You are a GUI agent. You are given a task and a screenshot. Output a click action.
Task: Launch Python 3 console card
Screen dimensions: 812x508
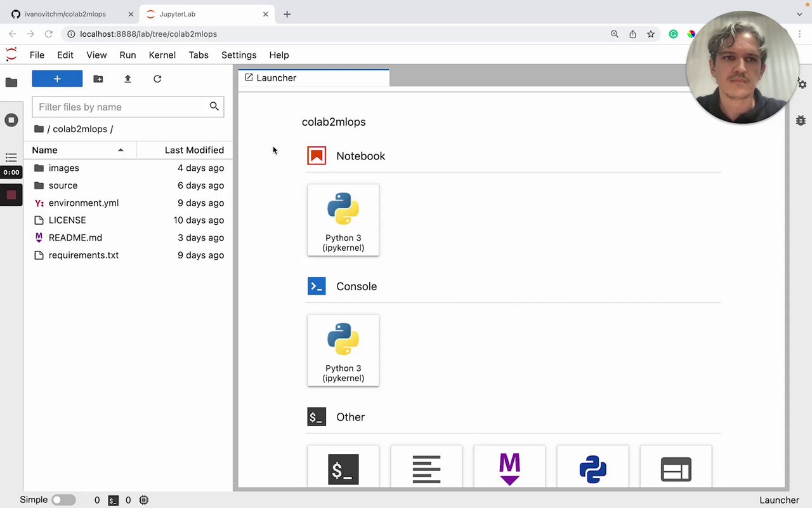tap(343, 350)
